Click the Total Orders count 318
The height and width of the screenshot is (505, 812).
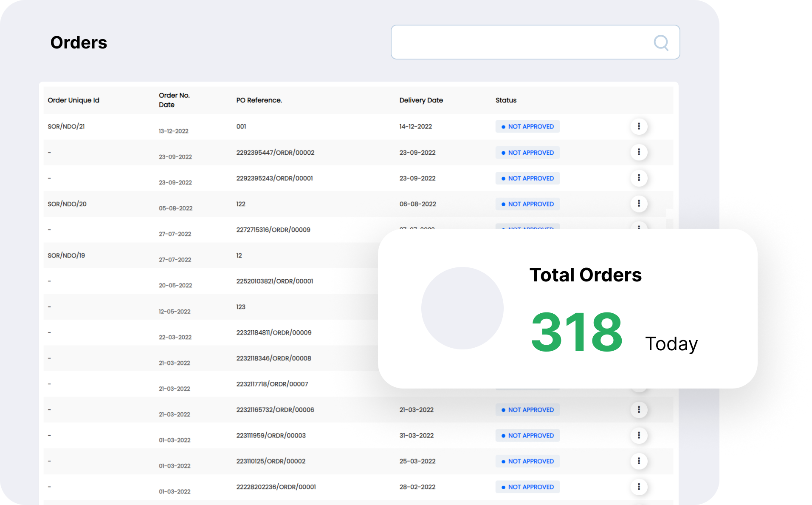576,332
